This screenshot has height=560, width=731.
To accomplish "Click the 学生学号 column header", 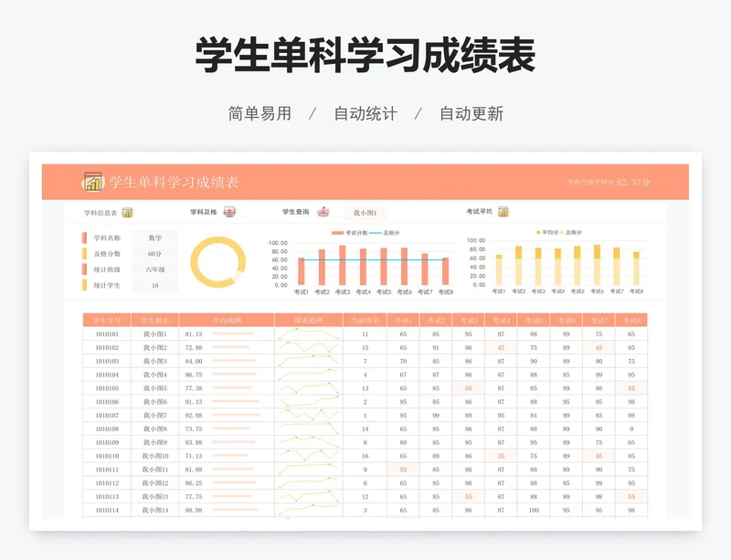I will pos(107,320).
